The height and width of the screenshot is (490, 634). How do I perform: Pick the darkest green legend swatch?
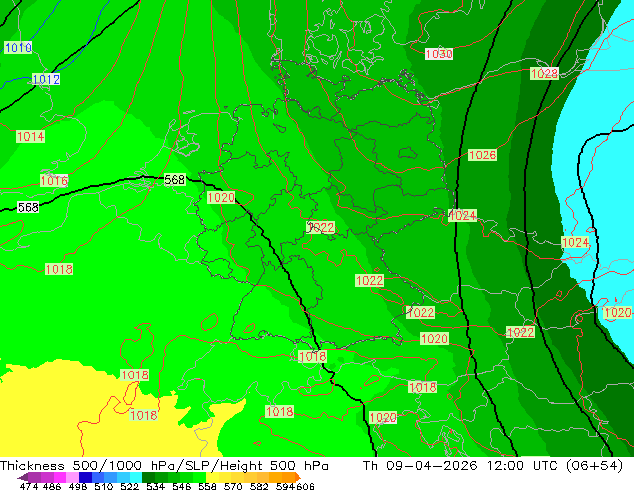pyautogui.click(x=148, y=477)
